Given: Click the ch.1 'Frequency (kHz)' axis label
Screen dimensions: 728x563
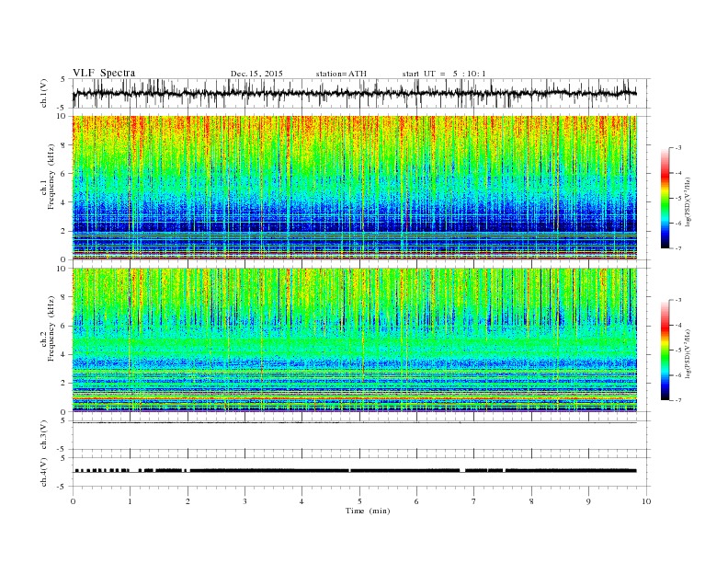Looking at the screenshot, I should tap(51, 177).
